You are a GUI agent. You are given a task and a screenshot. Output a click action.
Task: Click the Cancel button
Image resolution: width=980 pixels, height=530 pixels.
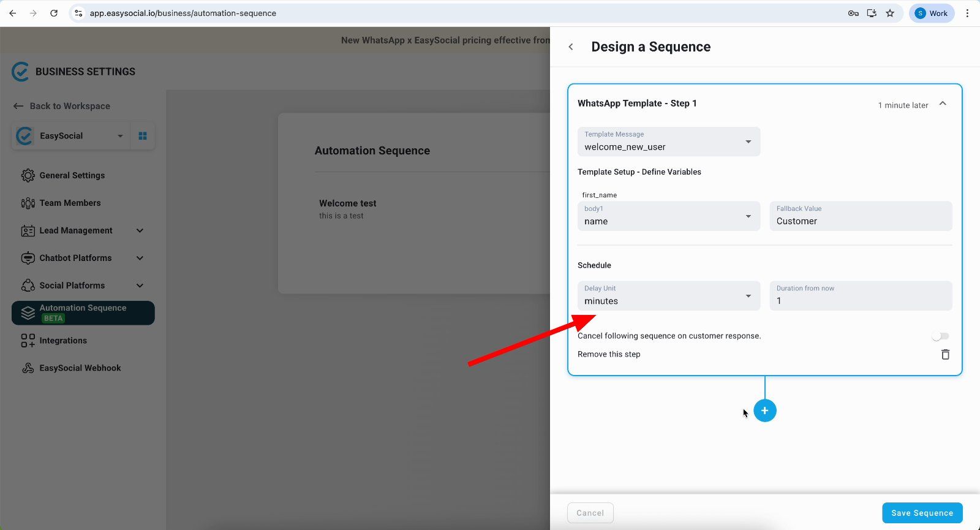590,513
